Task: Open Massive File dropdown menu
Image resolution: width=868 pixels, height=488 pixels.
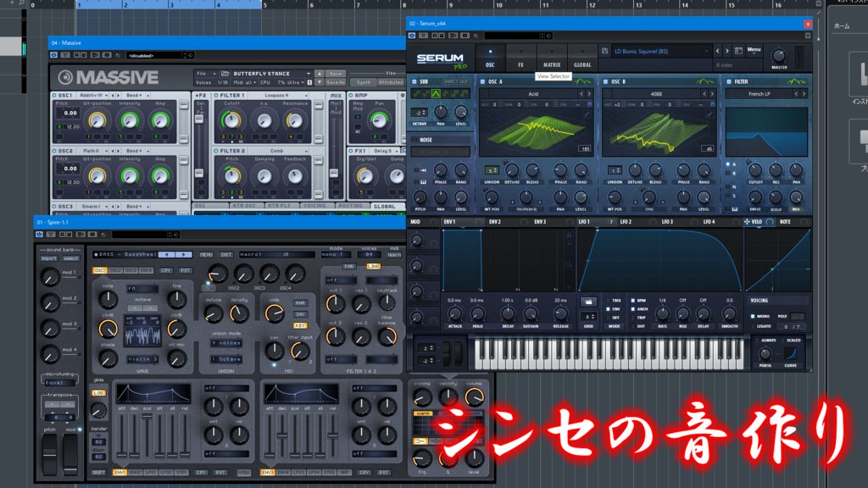Action: (x=206, y=73)
